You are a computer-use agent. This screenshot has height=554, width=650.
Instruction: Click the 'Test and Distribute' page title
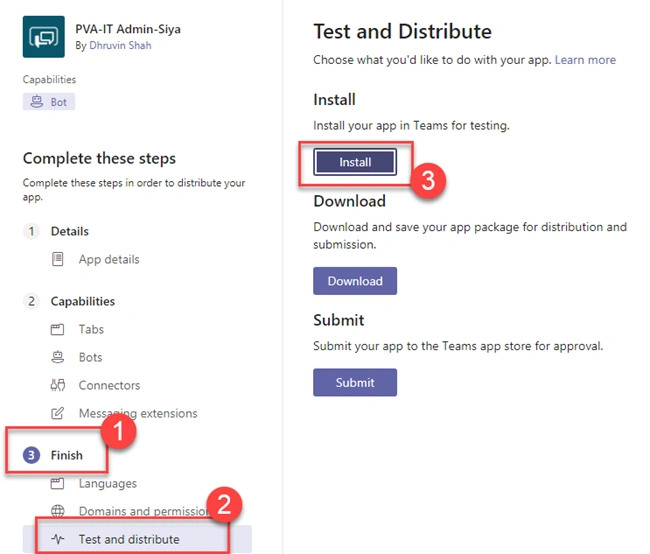[x=403, y=32]
